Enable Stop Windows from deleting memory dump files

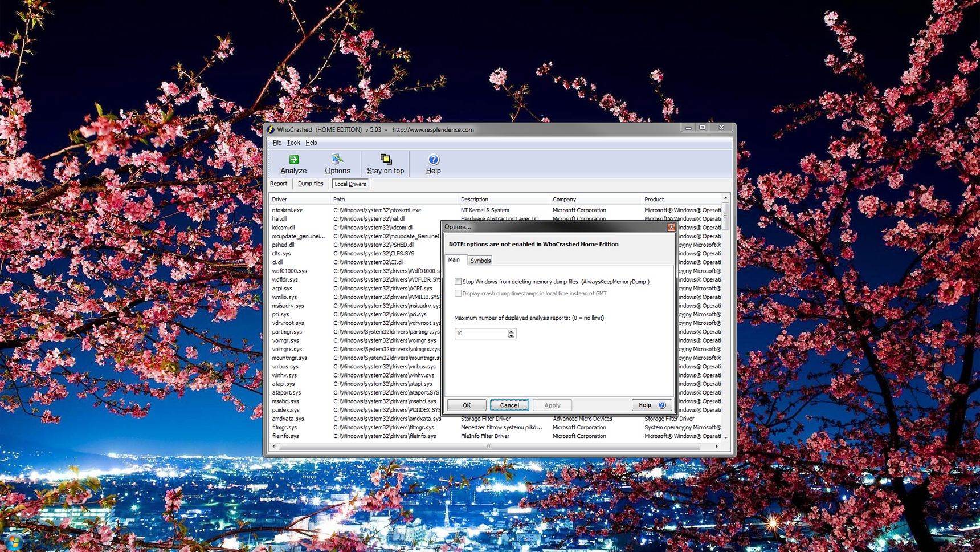[458, 281]
